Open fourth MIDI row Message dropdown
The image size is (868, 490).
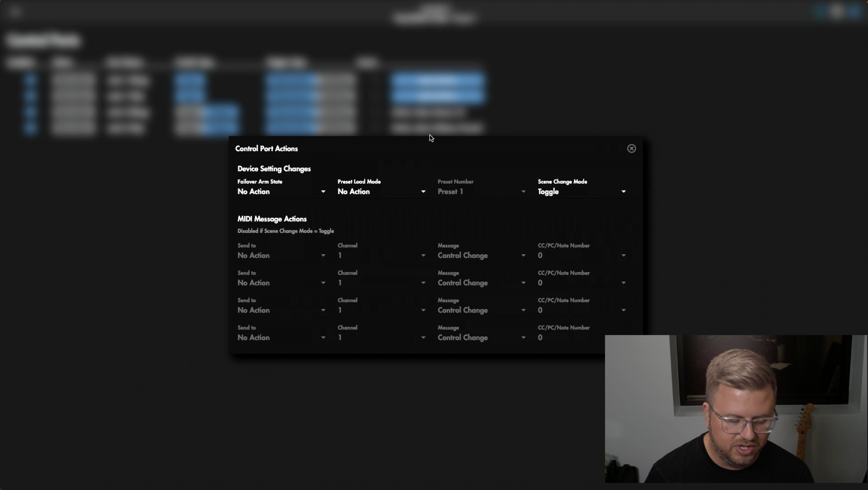pyautogui.click(x=481, y=337)
